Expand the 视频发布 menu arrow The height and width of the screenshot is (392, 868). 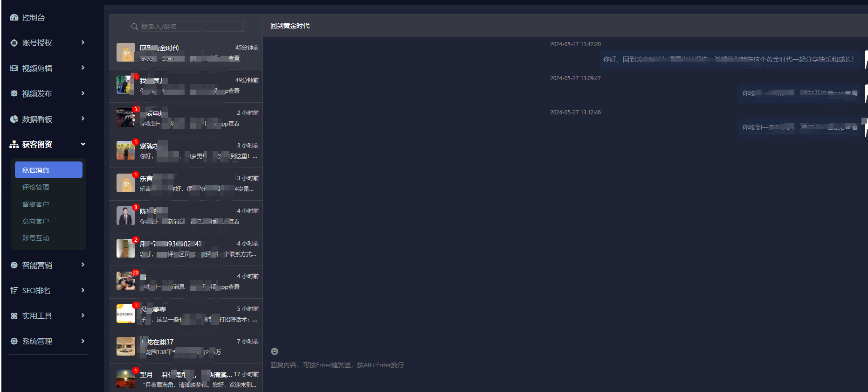tap(83, 93)
